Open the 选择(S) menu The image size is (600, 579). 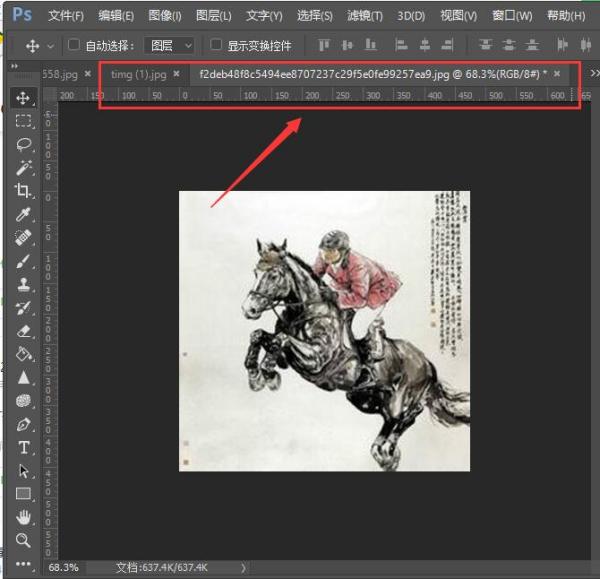(315, 16)
